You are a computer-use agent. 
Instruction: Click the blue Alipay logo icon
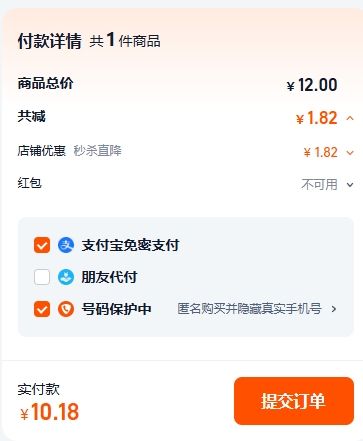[x=66, y=245]
